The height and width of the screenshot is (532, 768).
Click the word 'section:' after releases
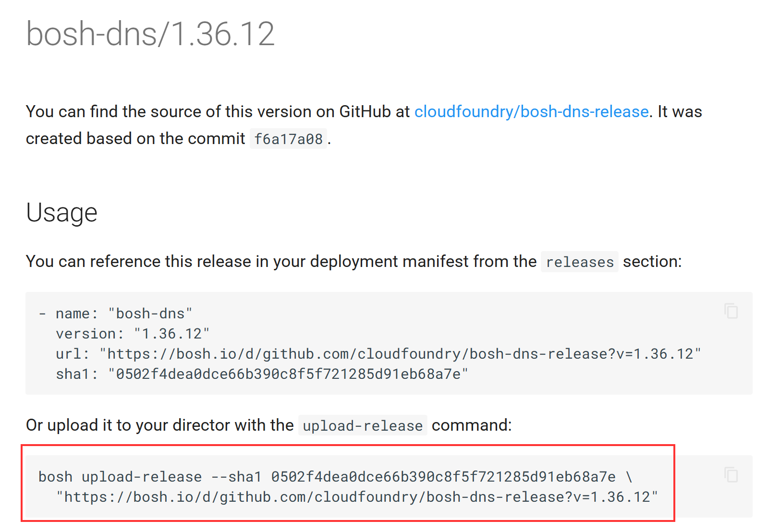pos(652,262)
